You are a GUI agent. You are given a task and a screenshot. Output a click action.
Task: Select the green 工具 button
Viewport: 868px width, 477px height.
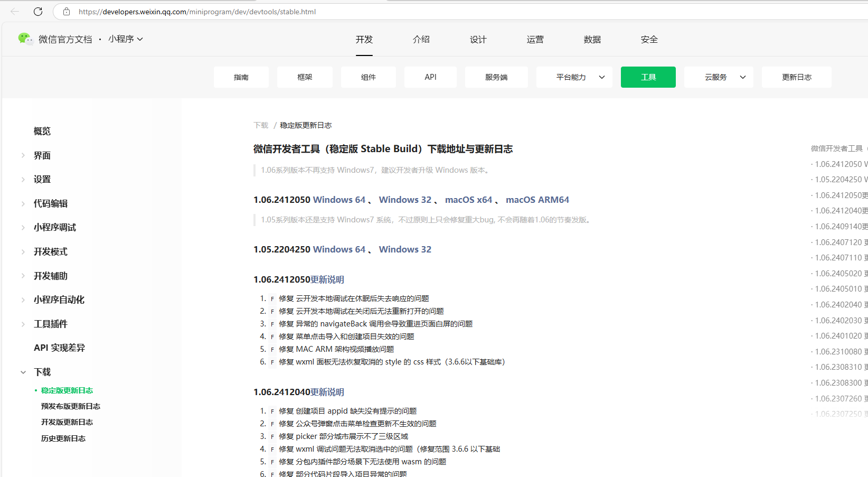tap(648, 77)
